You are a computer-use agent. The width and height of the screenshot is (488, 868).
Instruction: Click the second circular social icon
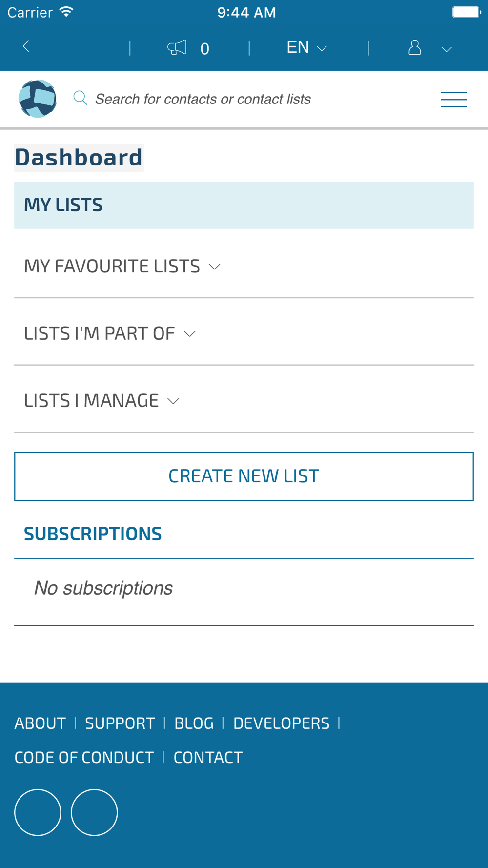pyautogui.click(x=94, y=812)
